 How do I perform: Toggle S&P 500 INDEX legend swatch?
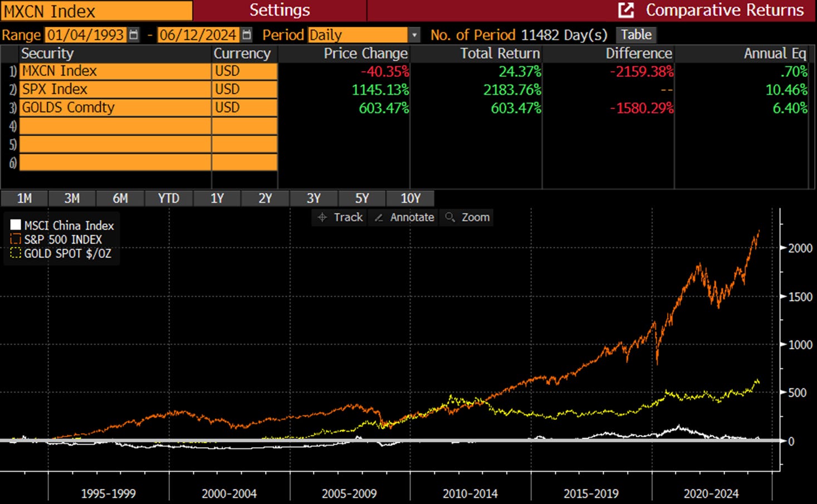16,239
